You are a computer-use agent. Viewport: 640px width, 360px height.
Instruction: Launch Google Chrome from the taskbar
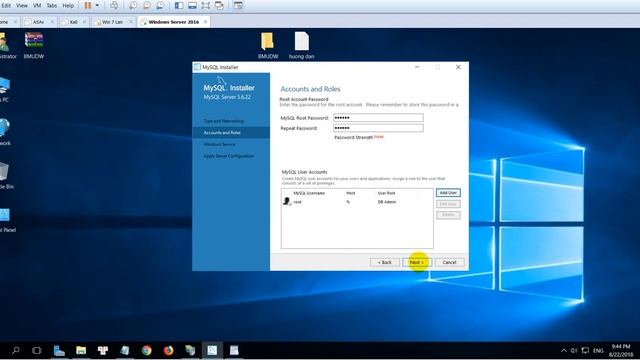pyautogui.click(x=147, y=350)
